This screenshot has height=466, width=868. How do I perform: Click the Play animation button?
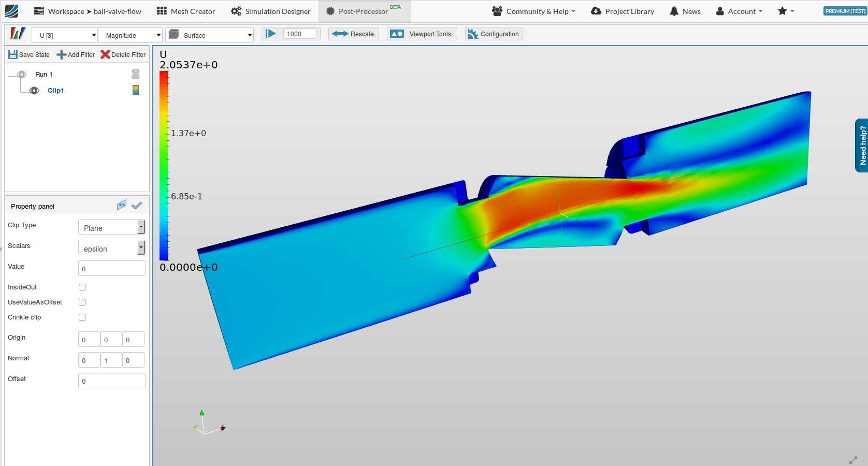270,33
